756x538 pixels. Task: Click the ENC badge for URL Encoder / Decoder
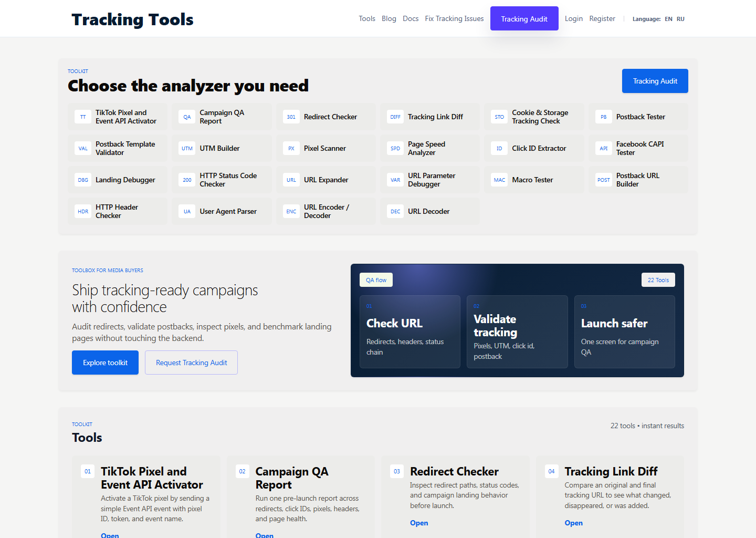(x=291, y=211)
